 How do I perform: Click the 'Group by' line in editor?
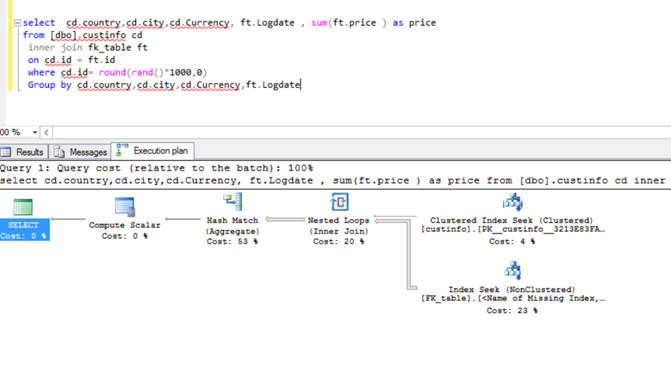click(164, 85)
